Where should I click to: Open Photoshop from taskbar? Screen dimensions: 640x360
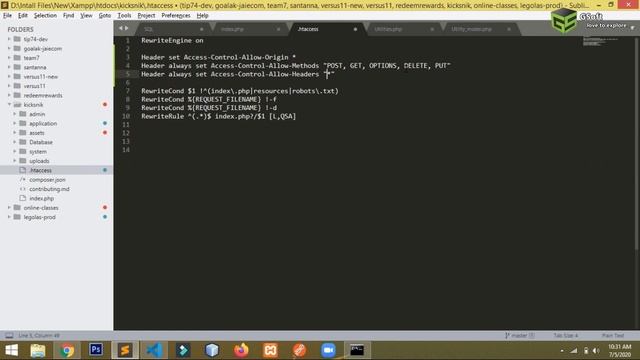pos(96,350)
